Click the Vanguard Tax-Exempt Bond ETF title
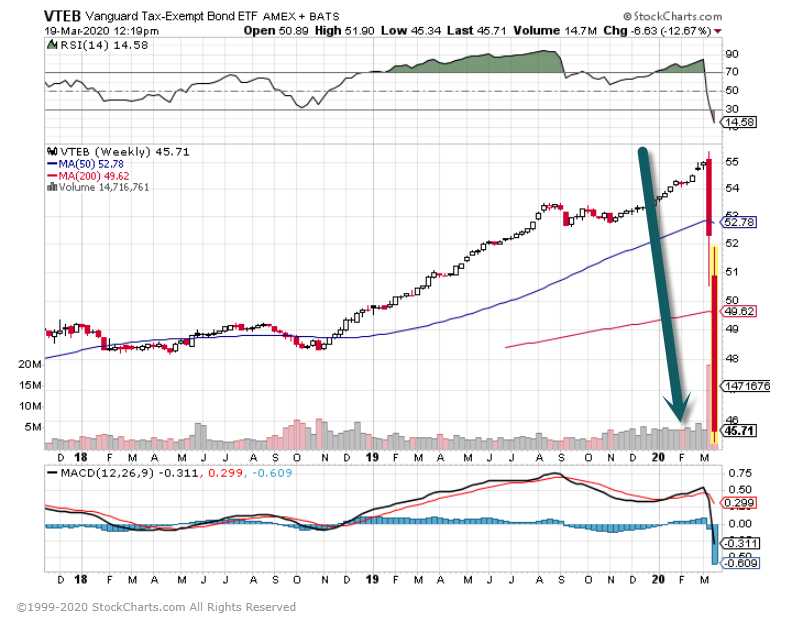 (171, 16)
